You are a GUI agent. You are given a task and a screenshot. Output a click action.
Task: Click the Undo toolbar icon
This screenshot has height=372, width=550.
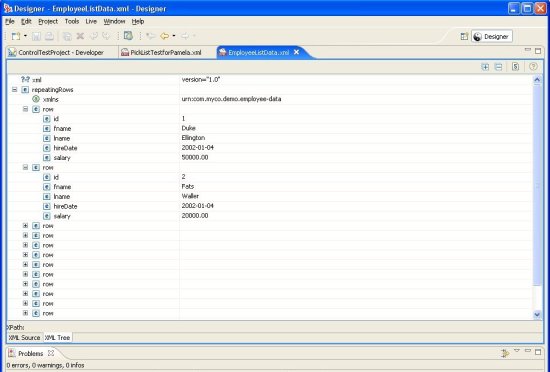94,36
